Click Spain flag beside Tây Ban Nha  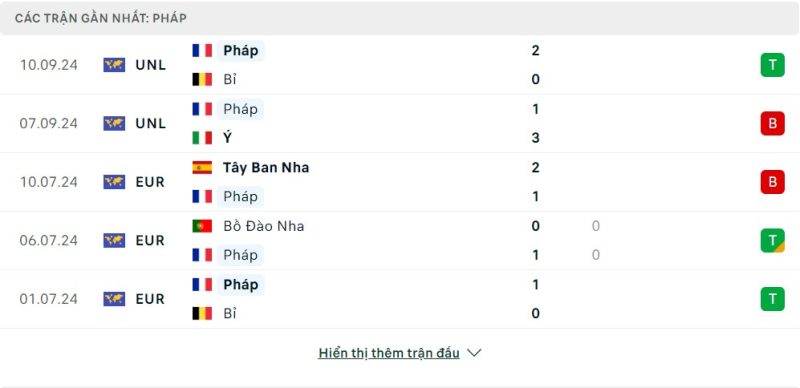(x=202, y=167)
